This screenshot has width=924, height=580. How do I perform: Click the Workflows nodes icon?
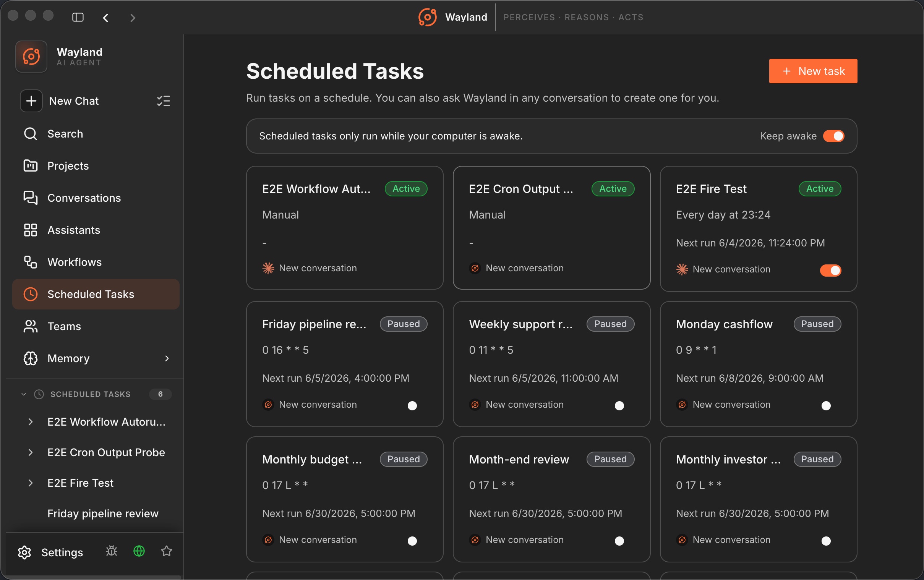pos(30,262)
